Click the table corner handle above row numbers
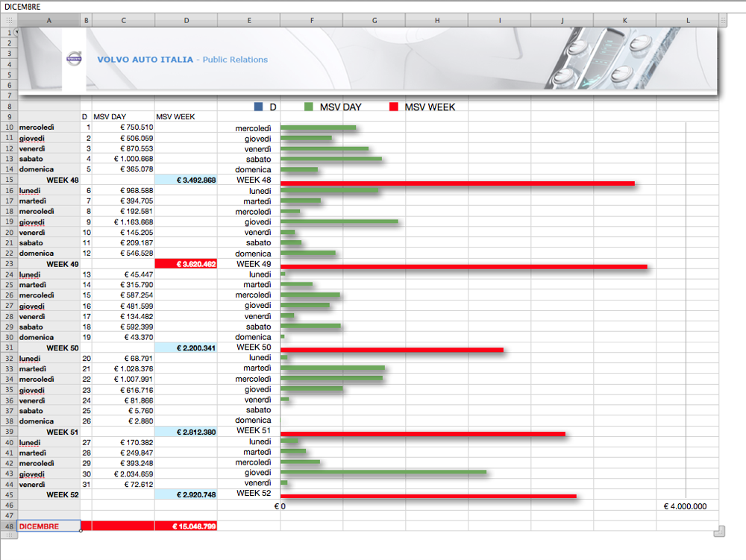Viewport: 746px width, 560px height. (9, 21)
